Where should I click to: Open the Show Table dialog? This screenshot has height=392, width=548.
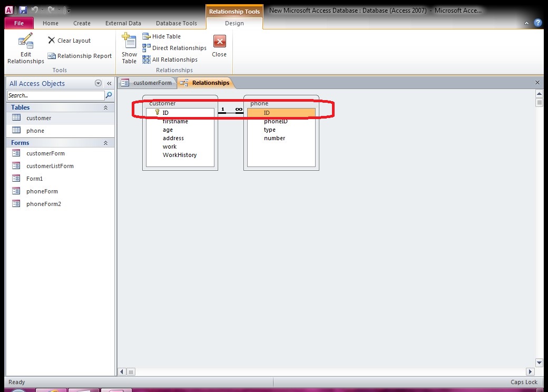129,48
